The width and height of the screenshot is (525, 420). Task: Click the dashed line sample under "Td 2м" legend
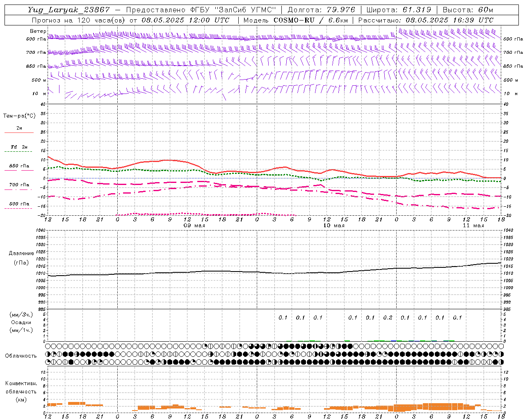coord(18,152)
